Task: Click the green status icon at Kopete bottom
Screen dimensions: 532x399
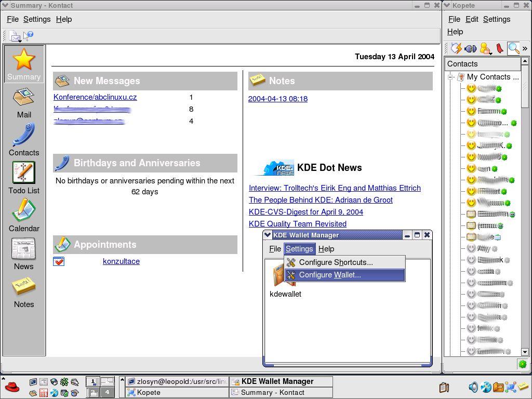Action: [x=523, y=364]
